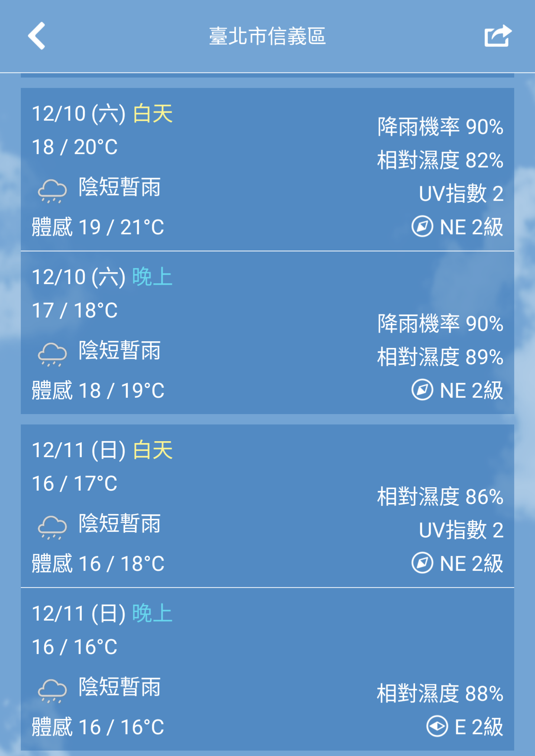Tap the NE compass icon for 12/10 night
Image resolution: width=535 pixels, height=756 pixels.
pos(422,390)
